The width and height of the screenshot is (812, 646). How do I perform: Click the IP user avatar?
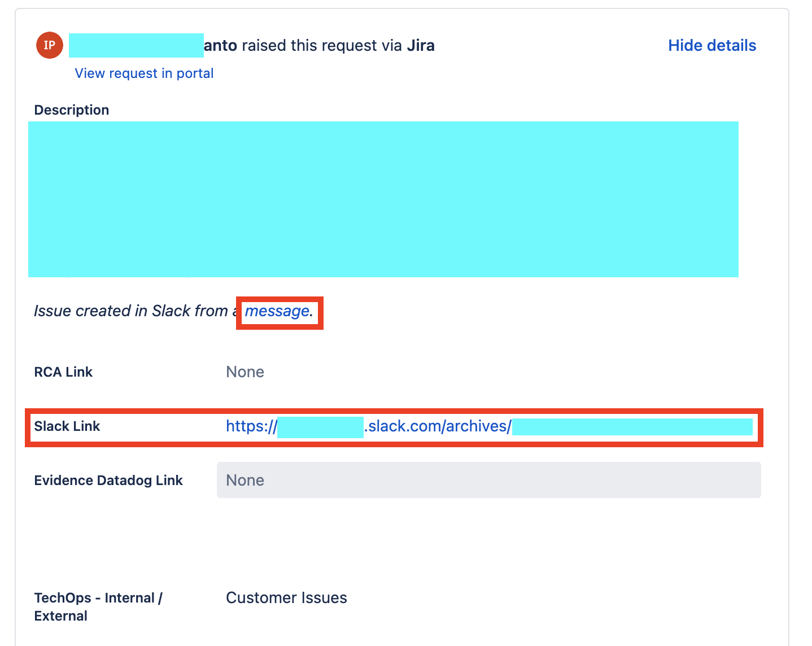49,45
